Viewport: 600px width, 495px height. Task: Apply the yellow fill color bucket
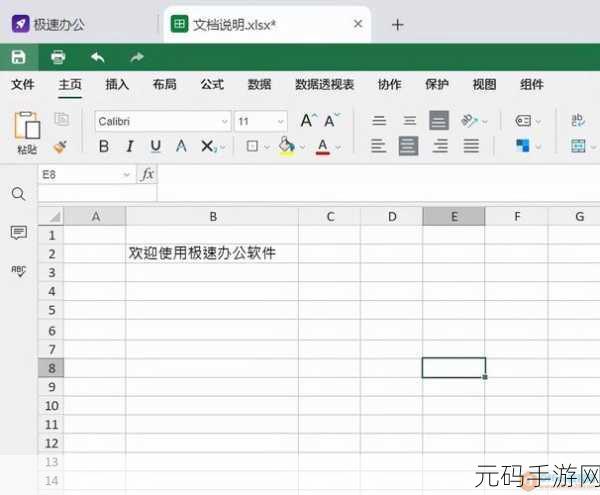click(287, 146)
